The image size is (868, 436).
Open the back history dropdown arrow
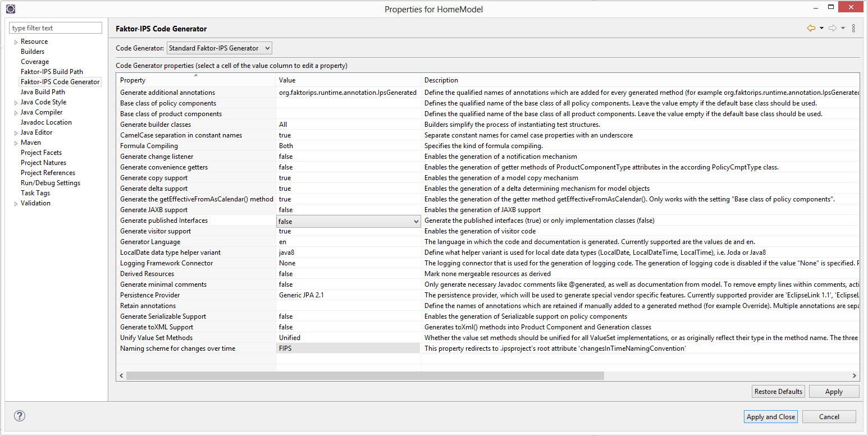pos(821,28)
